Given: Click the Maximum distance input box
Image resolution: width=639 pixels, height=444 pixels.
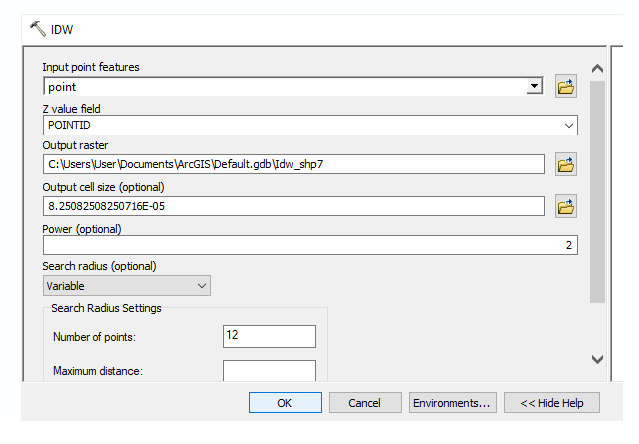Looking at the screenshot, I should 269,370.
